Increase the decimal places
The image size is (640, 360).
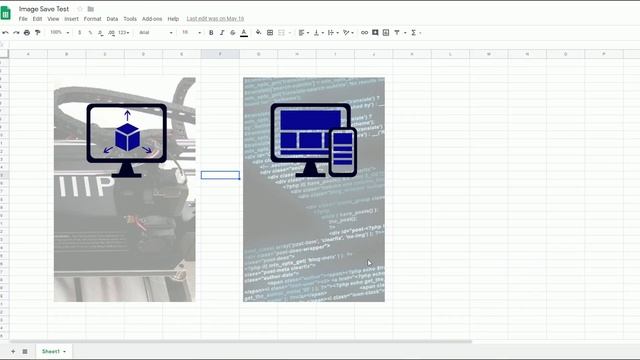[x=111, y=33]
